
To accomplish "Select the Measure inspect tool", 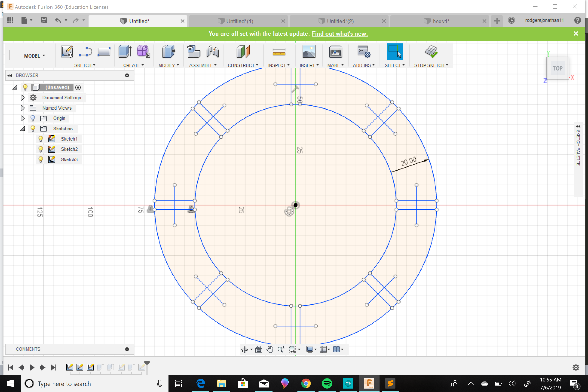I will click(x=279, y=52).
